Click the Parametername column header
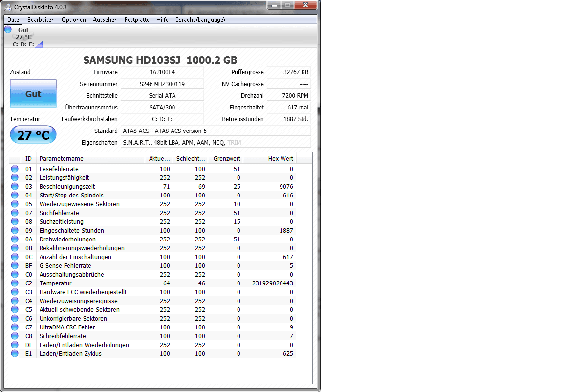 click(90, 158)
